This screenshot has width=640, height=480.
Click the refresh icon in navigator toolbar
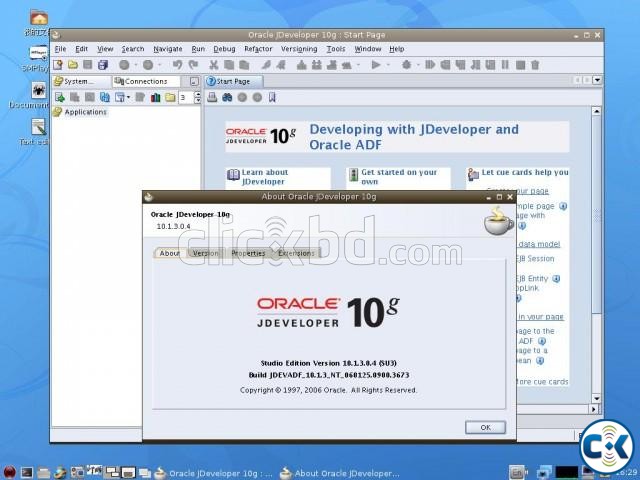click(x=105, y=97)
